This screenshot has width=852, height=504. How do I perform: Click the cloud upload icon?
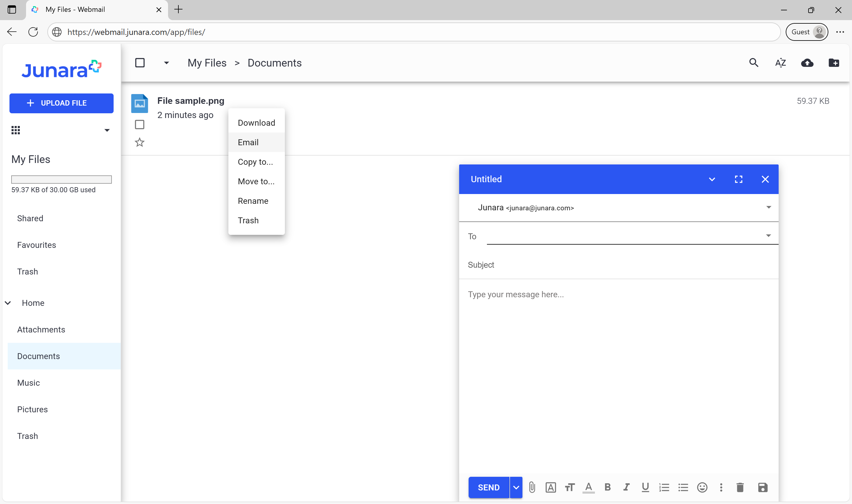coord(807,63)
